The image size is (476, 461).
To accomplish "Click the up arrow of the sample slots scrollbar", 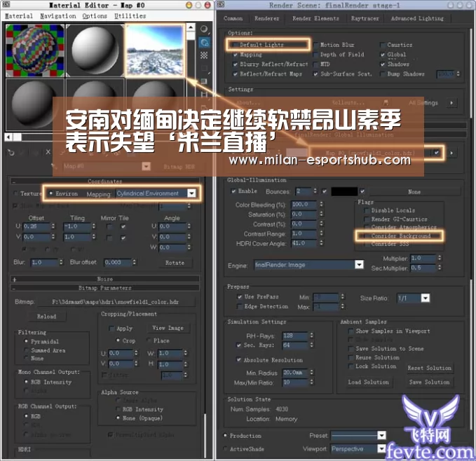I will pyautogui.click(x=191, y=27).
